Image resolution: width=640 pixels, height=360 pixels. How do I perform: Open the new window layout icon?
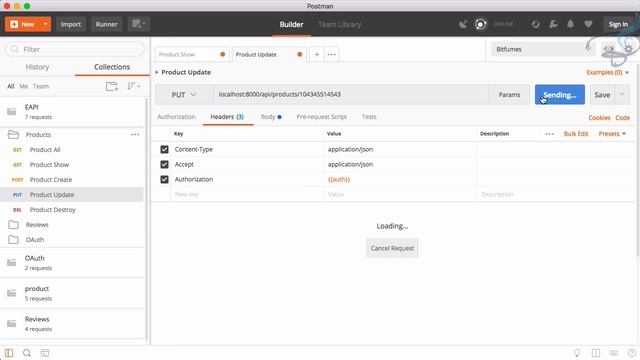pyautogui.click(x=139, y=24)
